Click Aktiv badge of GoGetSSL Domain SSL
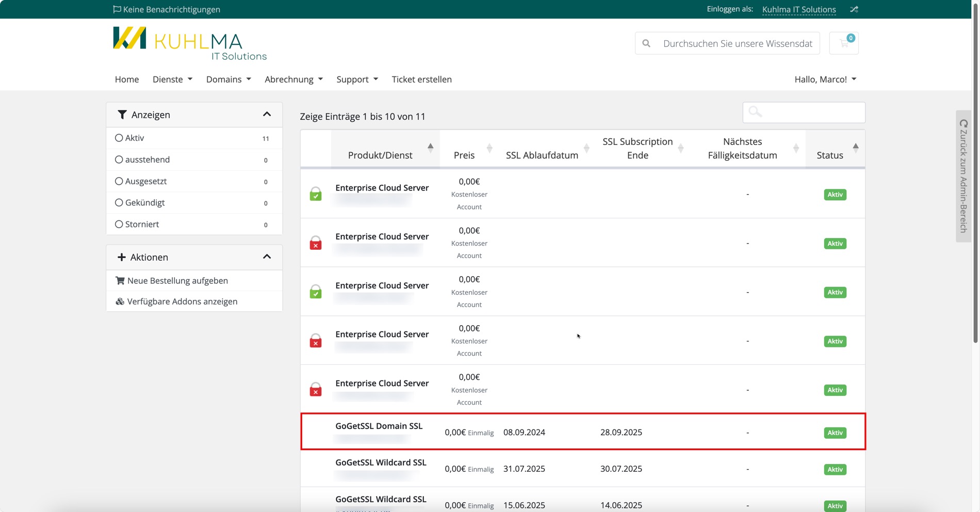 (835, 433)
